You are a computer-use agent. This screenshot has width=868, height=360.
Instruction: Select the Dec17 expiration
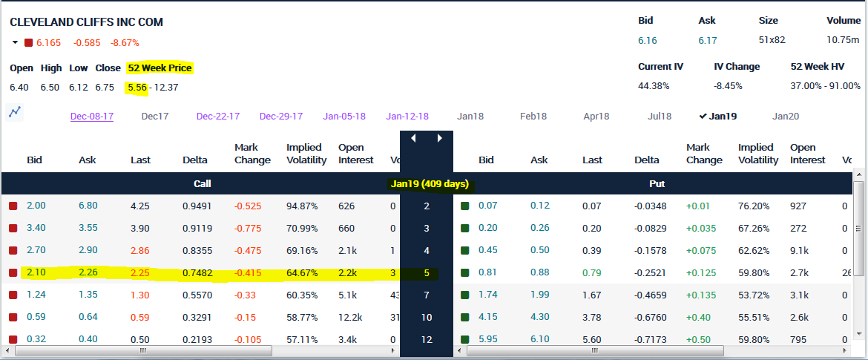pyautogui.click(x=155, y=117)
